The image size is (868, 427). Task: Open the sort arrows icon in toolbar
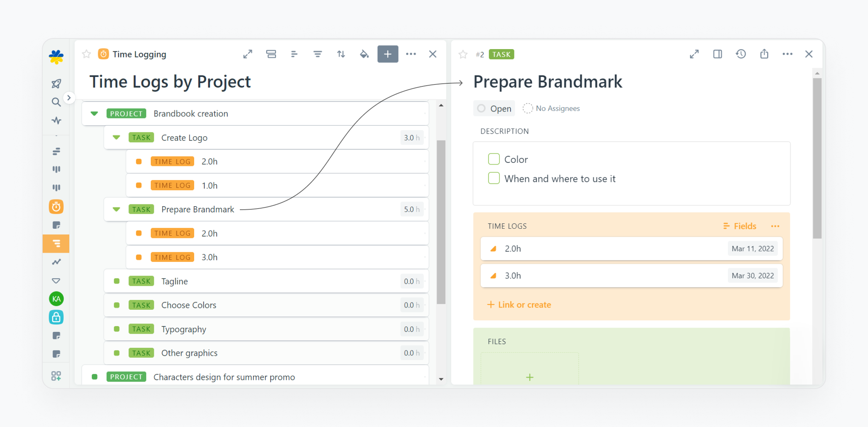pyautogui.click(x=341, y=54)
